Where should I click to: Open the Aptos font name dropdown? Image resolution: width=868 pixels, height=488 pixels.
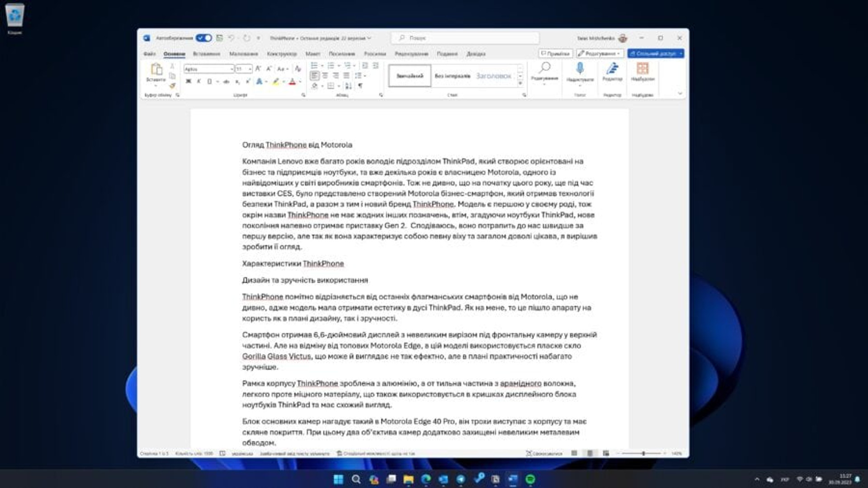[x=231, y=69]
